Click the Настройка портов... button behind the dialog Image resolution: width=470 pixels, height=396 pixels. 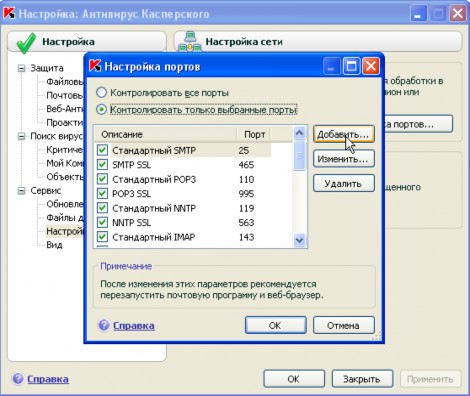click(x=419, y=124)
